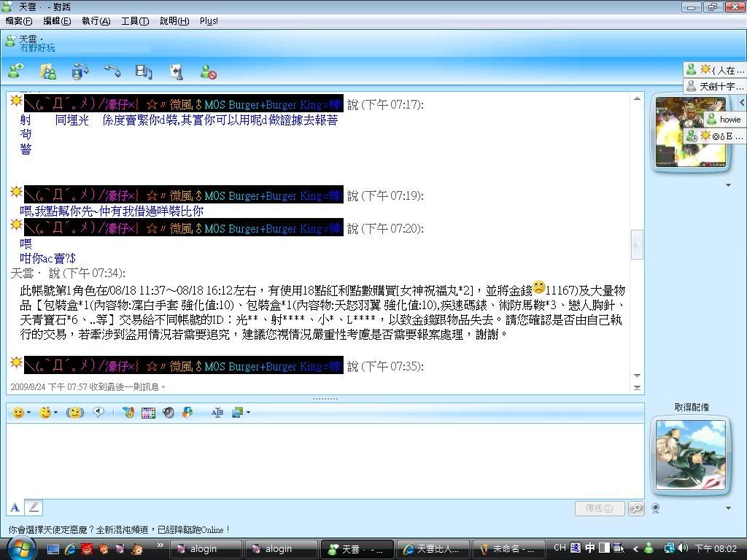Expand the emoticon picker dropdown arrow
Viewport: 747px width, 560px height.
pos(28,413)
